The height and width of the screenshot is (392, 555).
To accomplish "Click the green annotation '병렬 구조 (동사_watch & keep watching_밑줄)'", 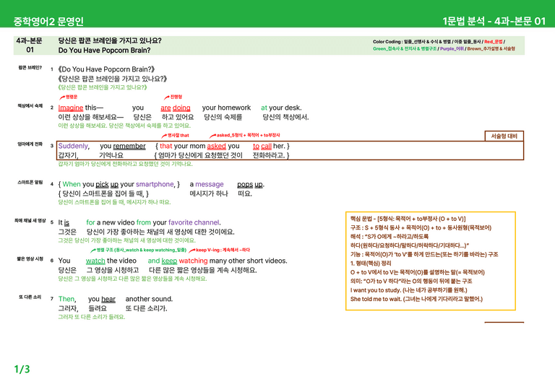I will [x=141, y=250].
